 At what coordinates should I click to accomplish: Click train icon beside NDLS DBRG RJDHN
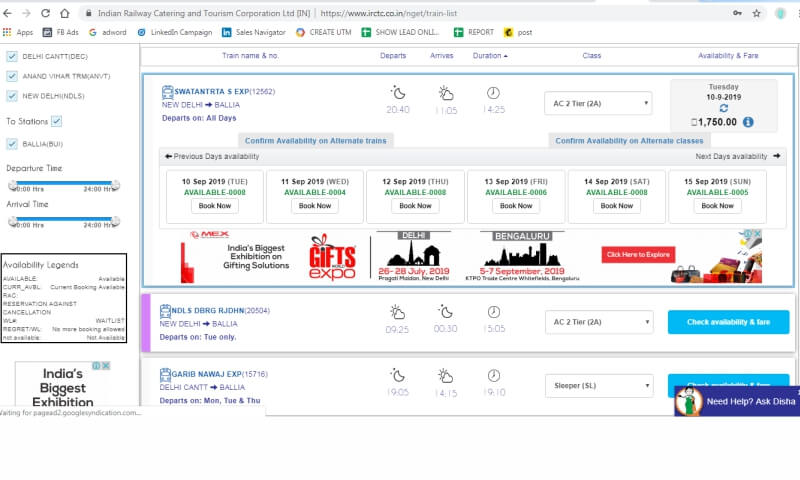(165, 311)
